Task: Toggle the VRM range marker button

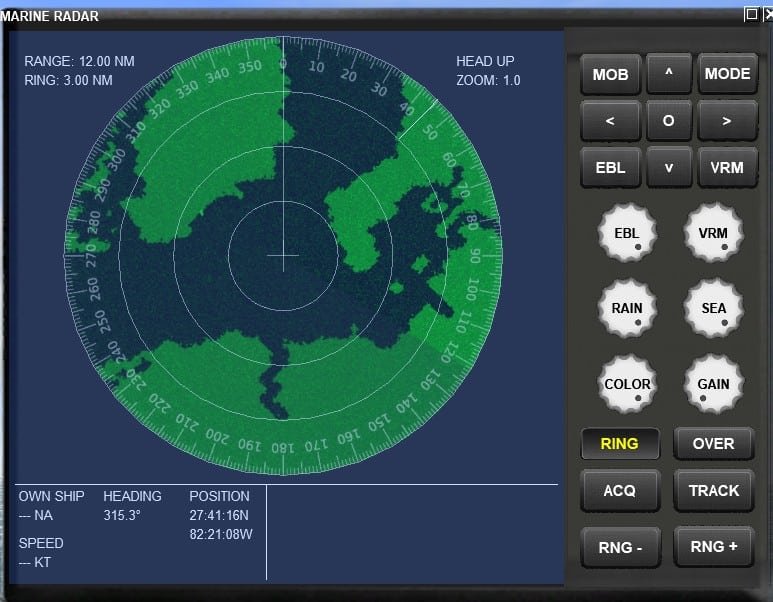Action: click(x=727, y=167)
